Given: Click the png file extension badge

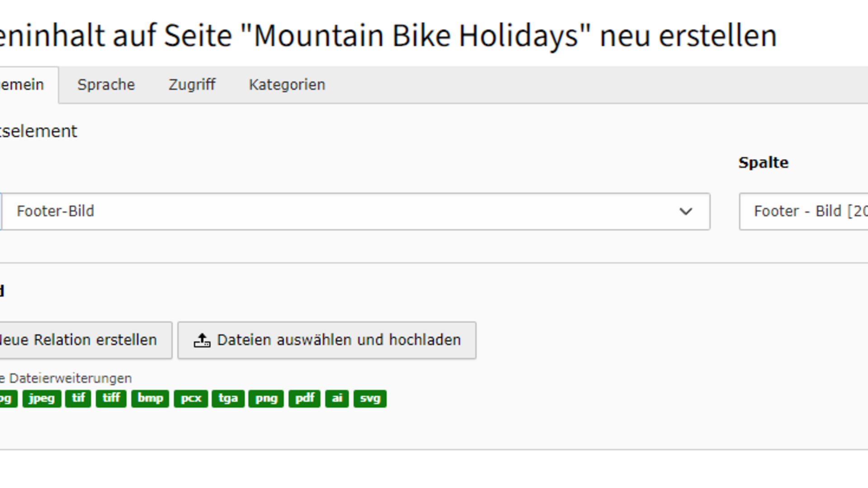Looking at the screenshot, I should (266, 399).
